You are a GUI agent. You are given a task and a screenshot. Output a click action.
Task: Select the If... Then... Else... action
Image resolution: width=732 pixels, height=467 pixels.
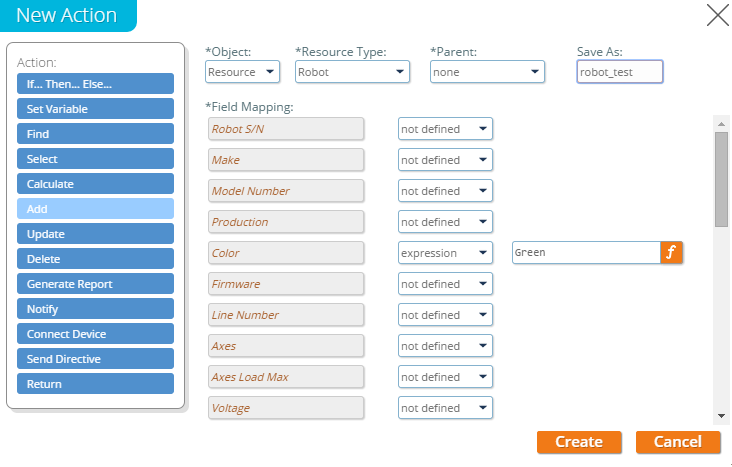(x=95, y=84)
